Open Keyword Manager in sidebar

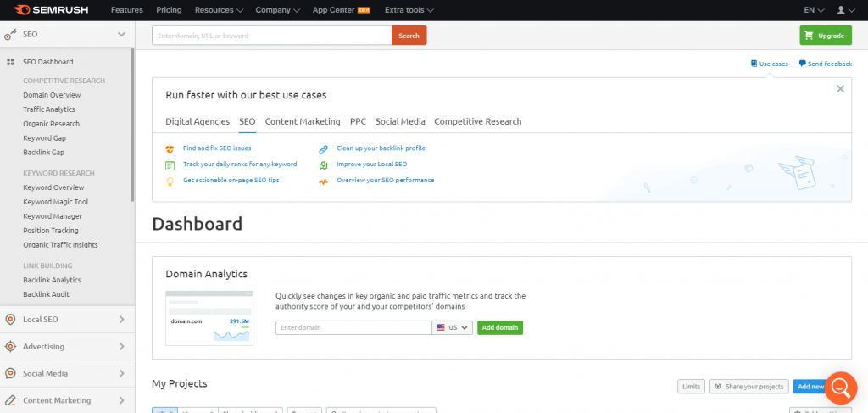coord(52,216)
